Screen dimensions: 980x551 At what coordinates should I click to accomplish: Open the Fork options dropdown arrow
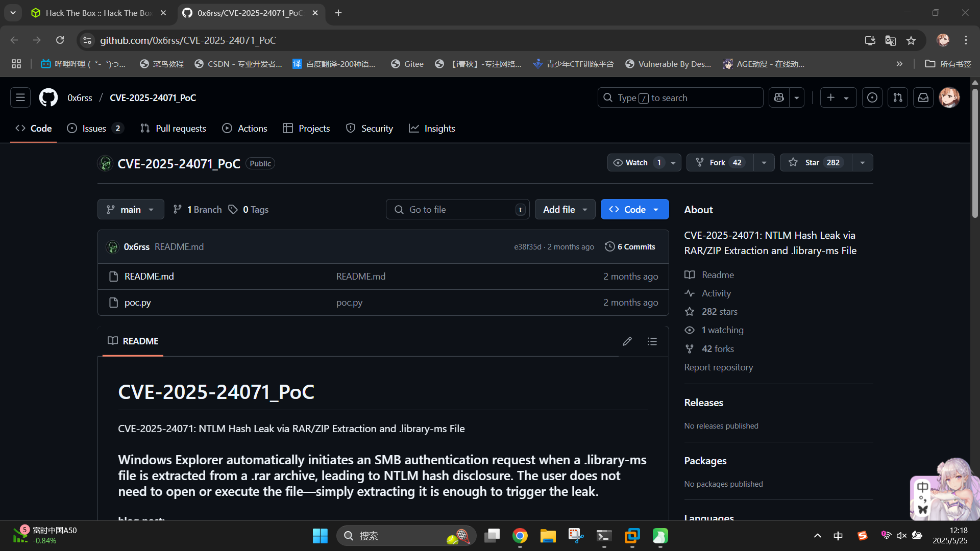pos(764,163)
